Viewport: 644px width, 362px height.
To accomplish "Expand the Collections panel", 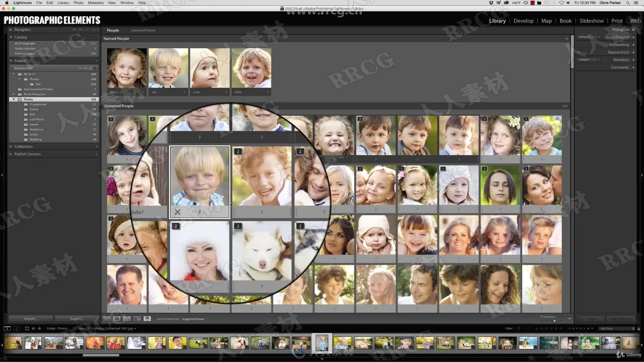I will tap(11, 146).
